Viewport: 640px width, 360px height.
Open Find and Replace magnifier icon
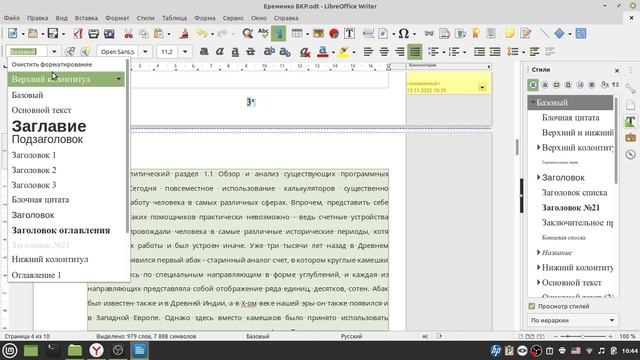point(247,33)
